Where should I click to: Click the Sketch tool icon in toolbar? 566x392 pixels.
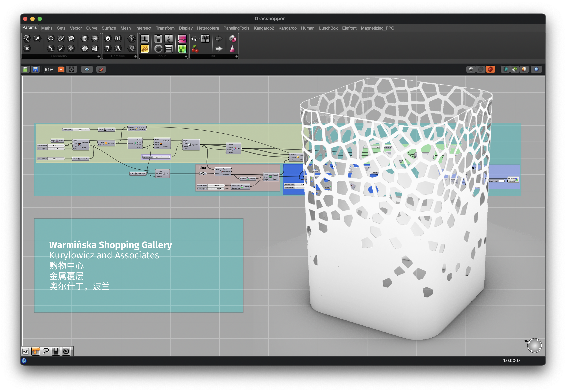[x=101, y=69]
